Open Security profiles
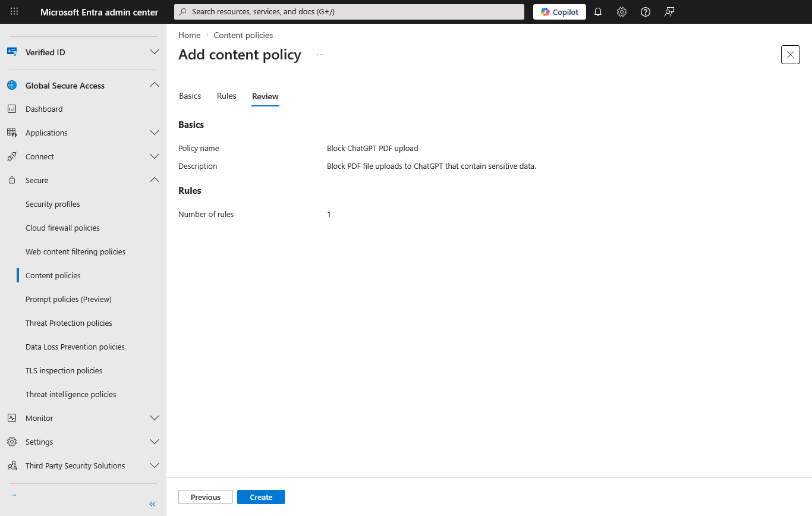This screenshot has height=516, width=812. click(x=53, y=204)
